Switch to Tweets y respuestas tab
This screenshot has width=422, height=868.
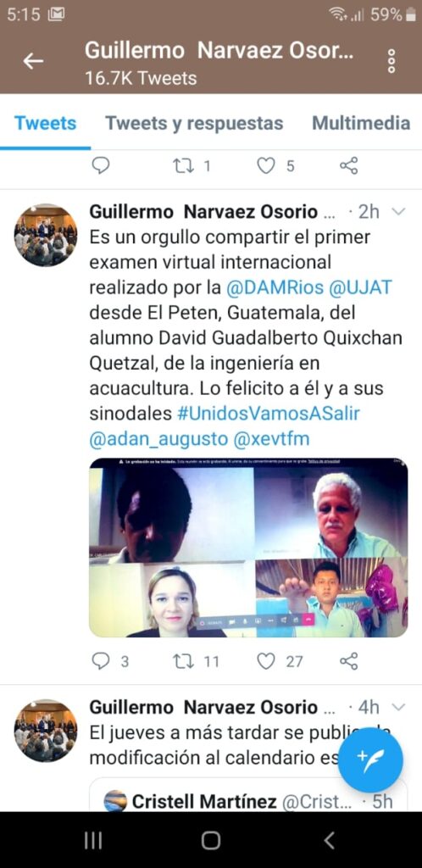[x=194, y=123]
